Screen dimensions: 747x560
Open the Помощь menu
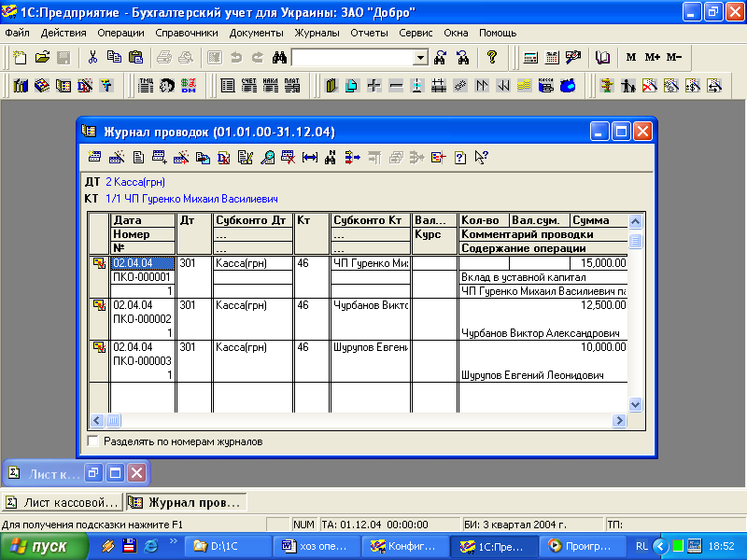point(498,33)
